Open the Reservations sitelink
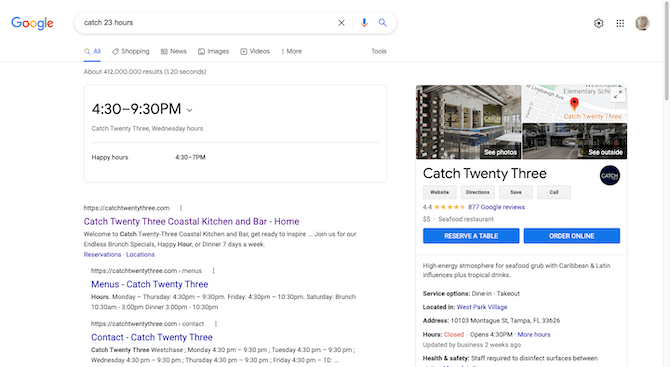670x367 pixels. (x=102, y=255)
